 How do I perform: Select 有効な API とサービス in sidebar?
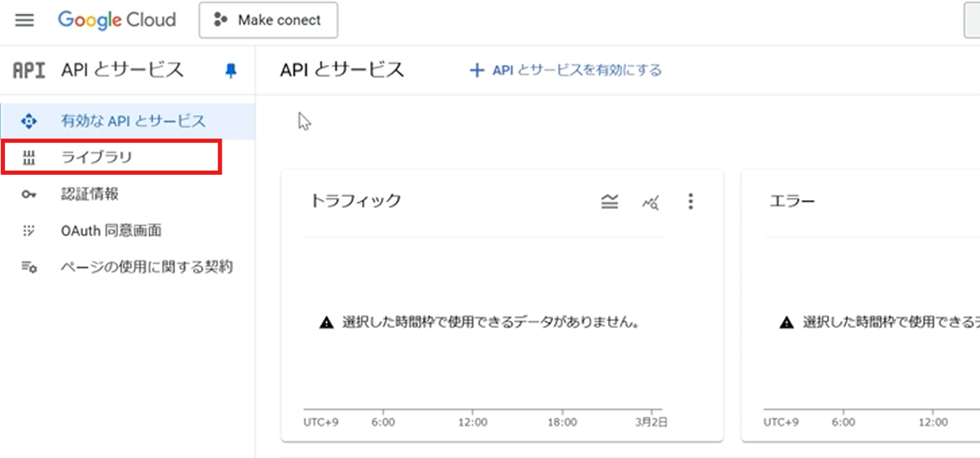point(133,121)
